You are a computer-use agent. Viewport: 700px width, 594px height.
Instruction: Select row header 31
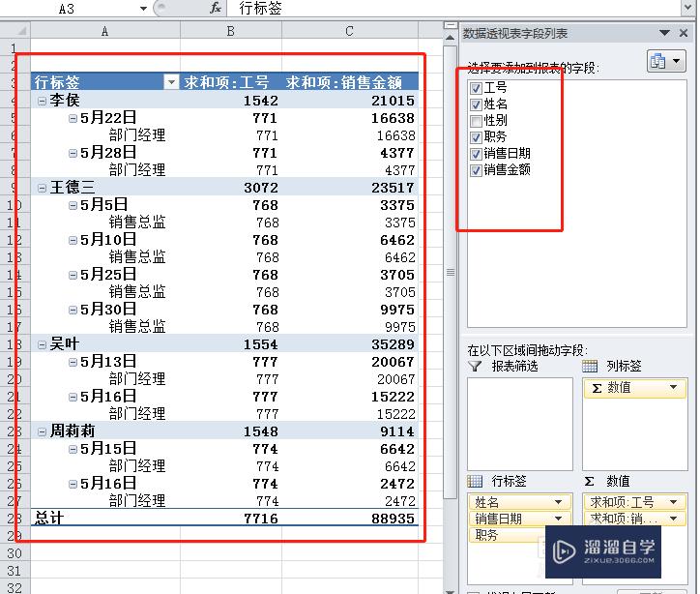pyautogui.click(x=15, y=571)
